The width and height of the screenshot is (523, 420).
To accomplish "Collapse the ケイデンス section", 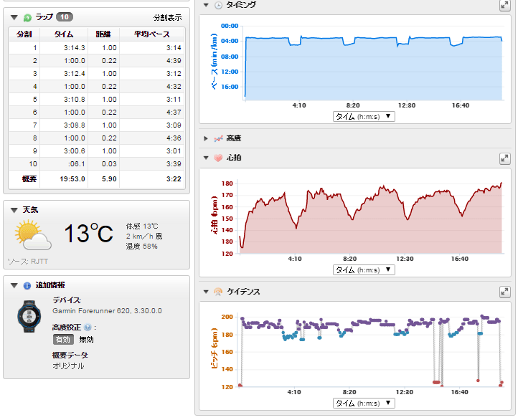I will [x=206, y=292].
